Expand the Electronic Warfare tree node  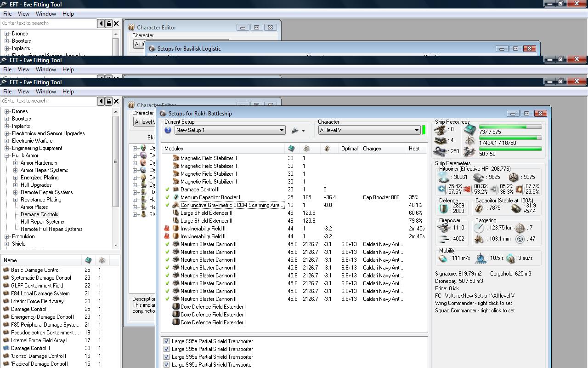pos(7,141)
